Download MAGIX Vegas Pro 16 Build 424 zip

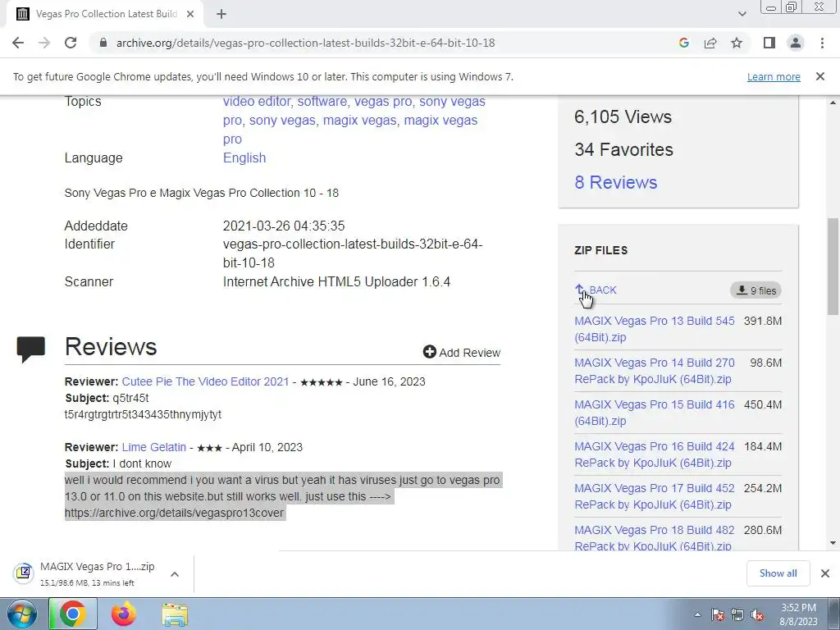click(654, 454)
